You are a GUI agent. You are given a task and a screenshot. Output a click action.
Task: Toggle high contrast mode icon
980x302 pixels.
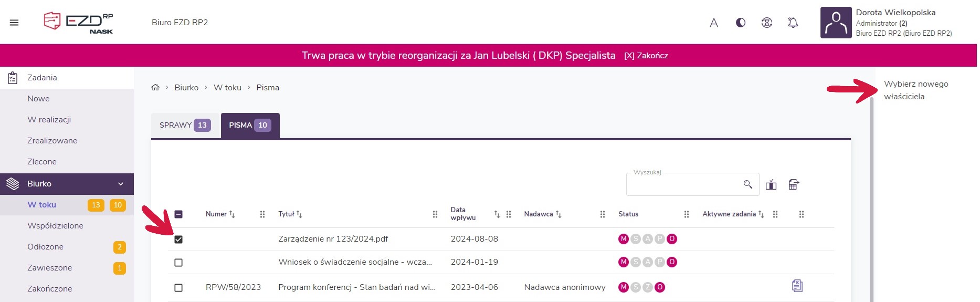pos(741,23)
